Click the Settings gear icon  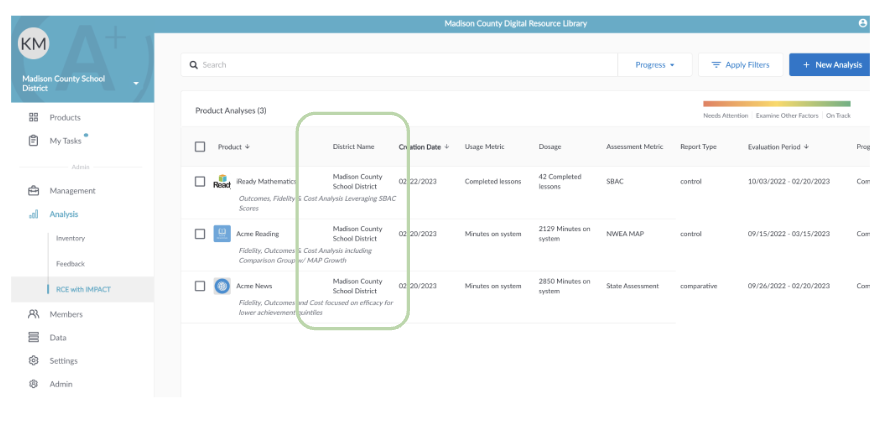[33, 360]
